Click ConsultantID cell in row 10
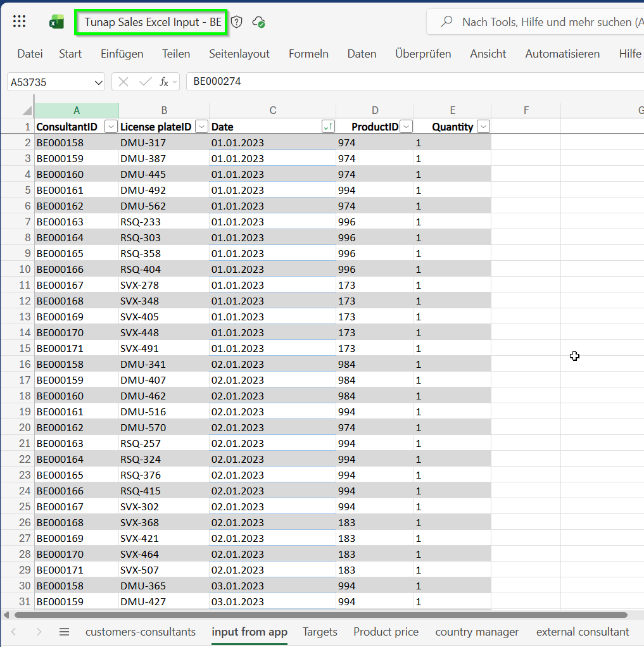Image resolution: width=644 pixels, height=647 pixels. click(77, 270)
